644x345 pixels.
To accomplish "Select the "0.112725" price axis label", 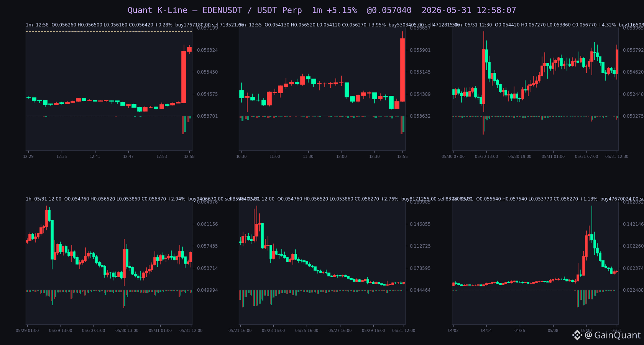I will [x=420, y=246].
